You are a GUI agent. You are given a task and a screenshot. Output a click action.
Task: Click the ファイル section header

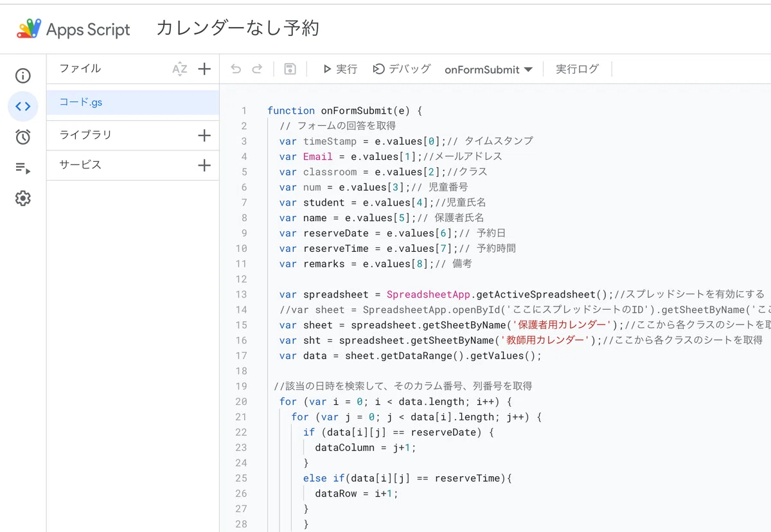(x=80, y=69)
